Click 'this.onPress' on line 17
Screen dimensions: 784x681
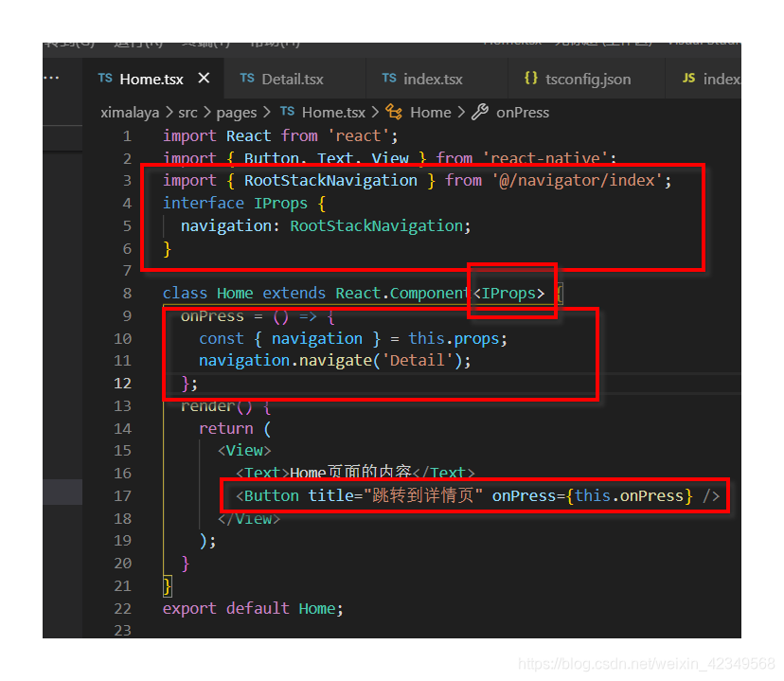[629, 496]
